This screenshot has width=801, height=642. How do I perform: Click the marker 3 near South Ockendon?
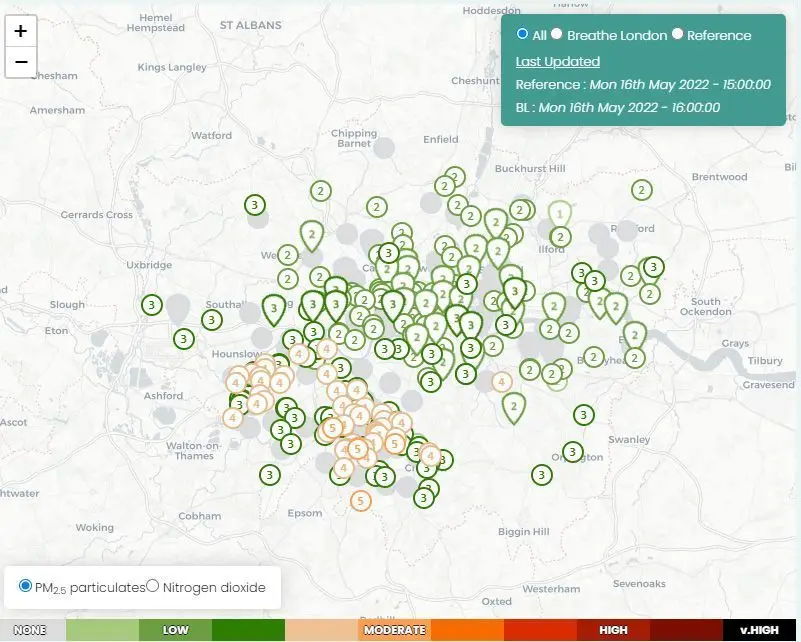(653, 267)
